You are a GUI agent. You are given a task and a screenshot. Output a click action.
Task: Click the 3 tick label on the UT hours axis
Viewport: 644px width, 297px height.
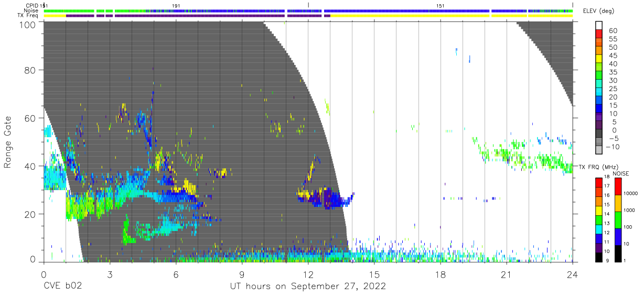coord(110,274)
